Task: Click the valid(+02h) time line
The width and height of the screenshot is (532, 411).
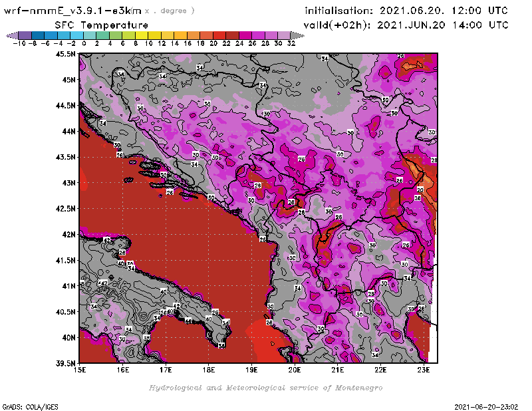Action: click(406, 25)
